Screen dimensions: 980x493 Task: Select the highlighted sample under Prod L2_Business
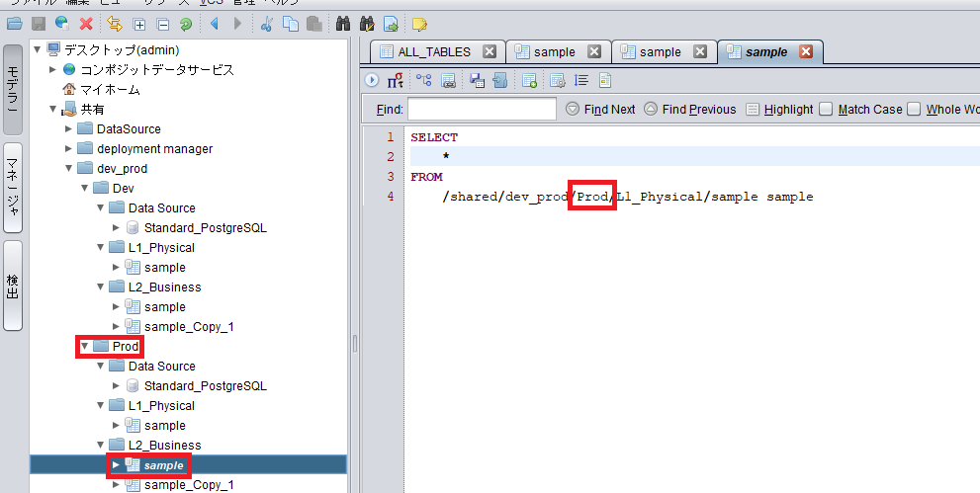164,465
